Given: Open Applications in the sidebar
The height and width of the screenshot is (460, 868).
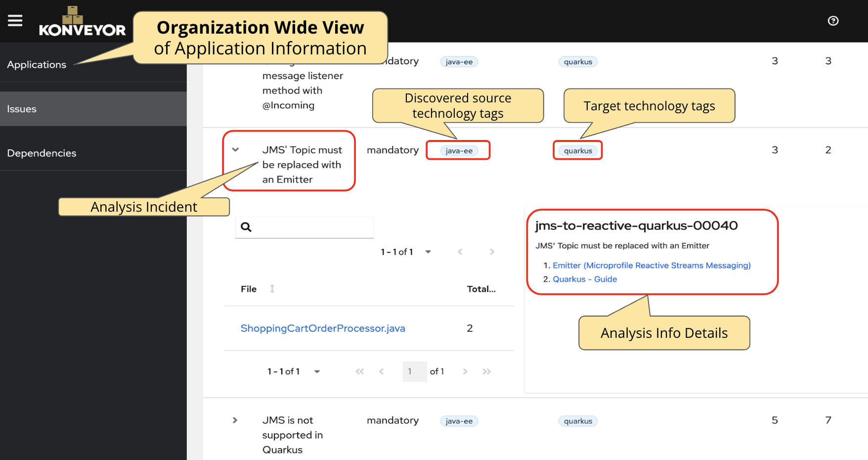Looking at the screenshot, I should pyautogui.click(x=37, y=65).
